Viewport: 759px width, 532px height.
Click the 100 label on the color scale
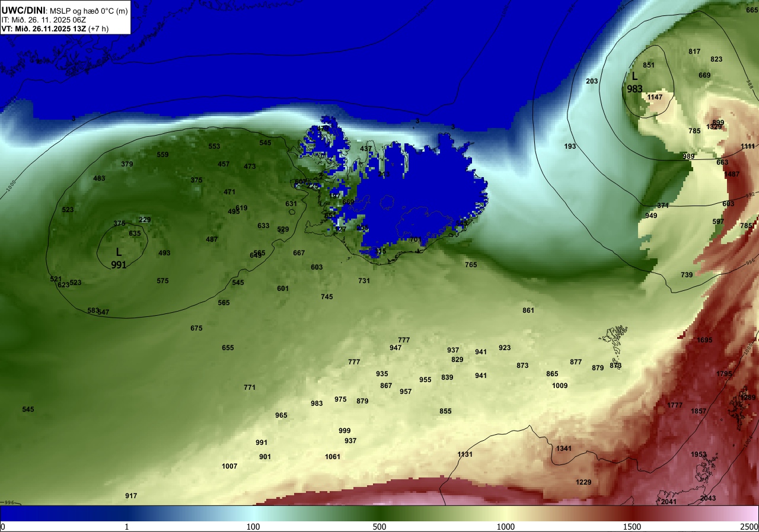[253, 527]
